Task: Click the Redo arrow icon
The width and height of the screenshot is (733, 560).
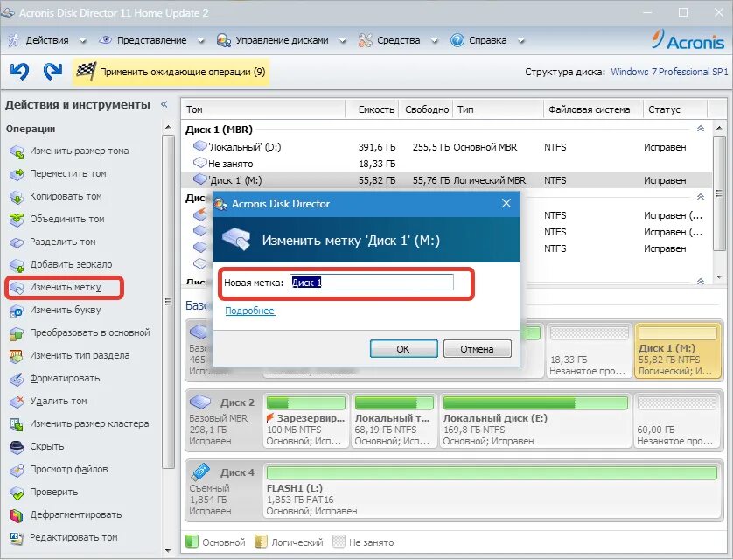Action: coord(52,72)
